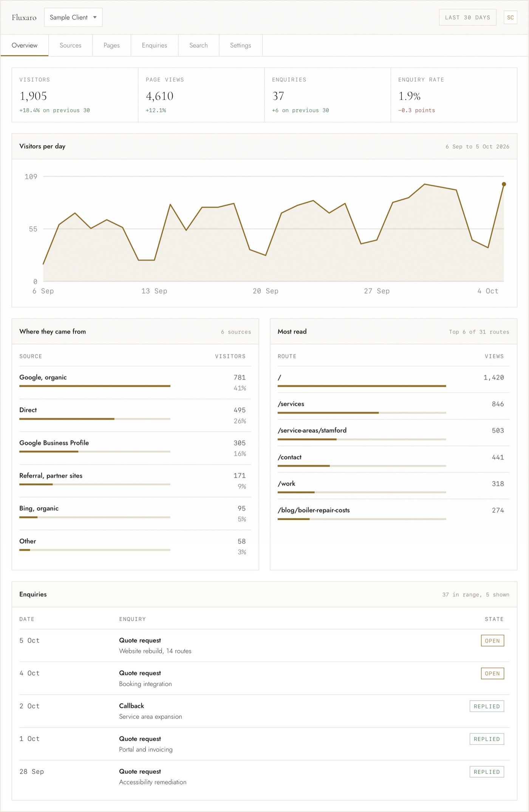The image size is (529, 812).
Task: Click the Last 30 Days range button
Action: [x=467, y=17]
